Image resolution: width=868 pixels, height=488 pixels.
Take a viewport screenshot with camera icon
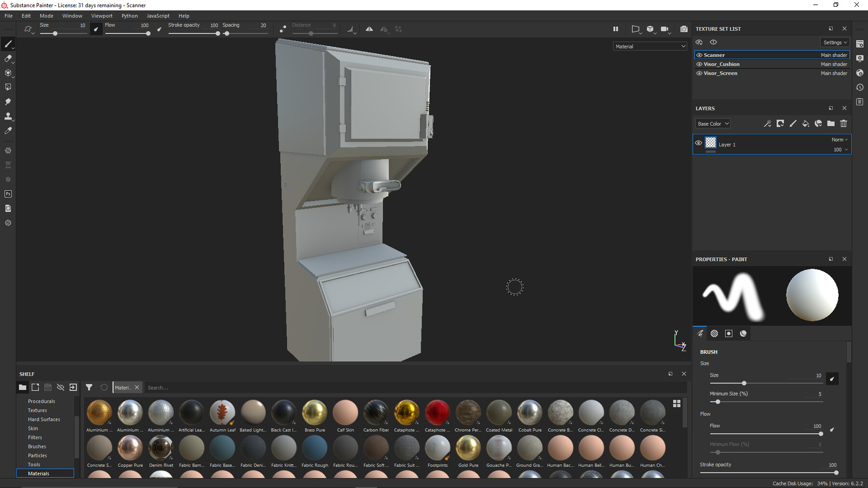(x=683, y=29)
